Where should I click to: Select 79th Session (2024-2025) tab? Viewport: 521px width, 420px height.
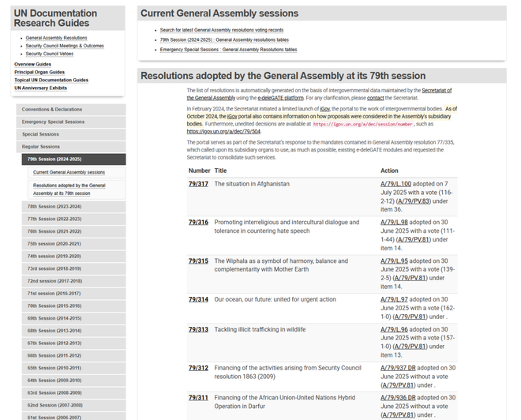54,159
